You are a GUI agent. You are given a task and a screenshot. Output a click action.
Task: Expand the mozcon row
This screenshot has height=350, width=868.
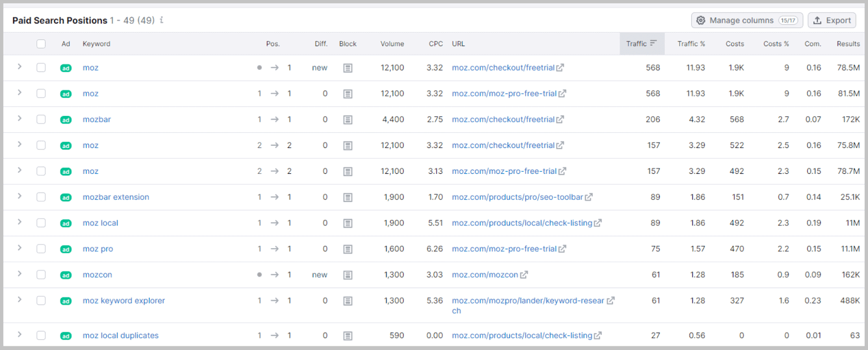coord(20,274)
